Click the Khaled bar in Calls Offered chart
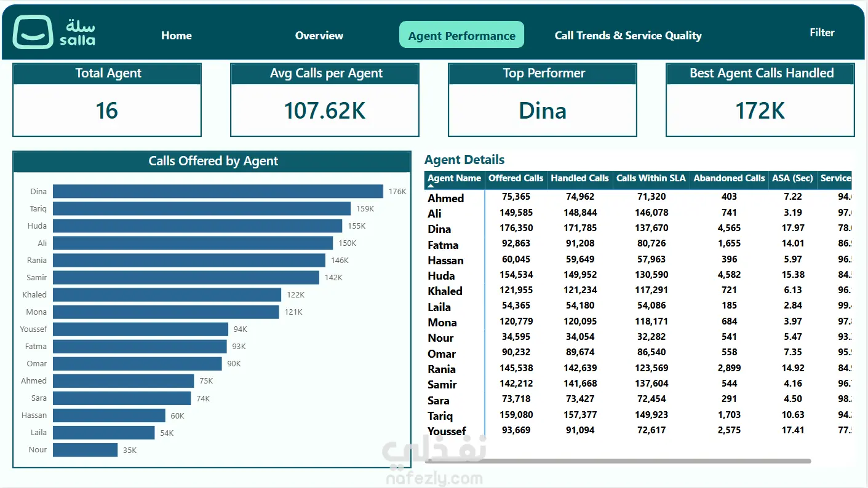Image resolution: width=868 pixels, height=488 pixels. pyautogui.click(x=167, y=294)
